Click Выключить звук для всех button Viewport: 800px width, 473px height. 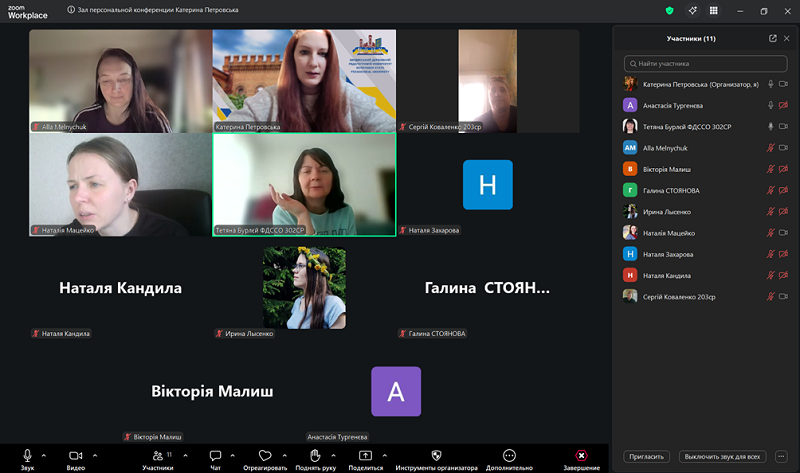coord(722,456)
